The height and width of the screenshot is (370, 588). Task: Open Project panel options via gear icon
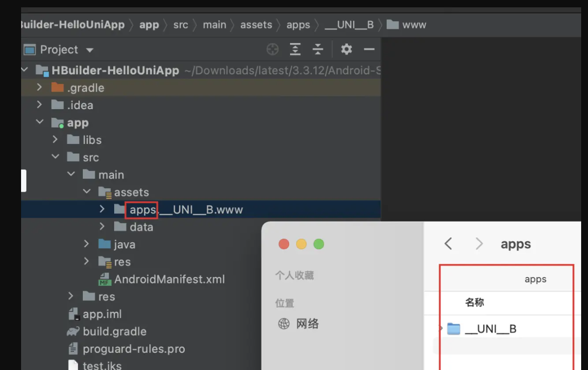(346, 49)
